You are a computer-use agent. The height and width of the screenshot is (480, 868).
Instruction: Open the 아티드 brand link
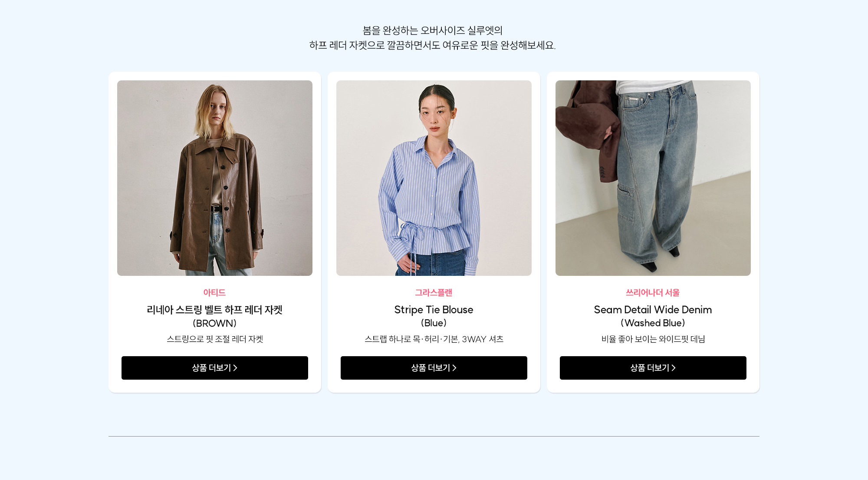pos(214,293)
